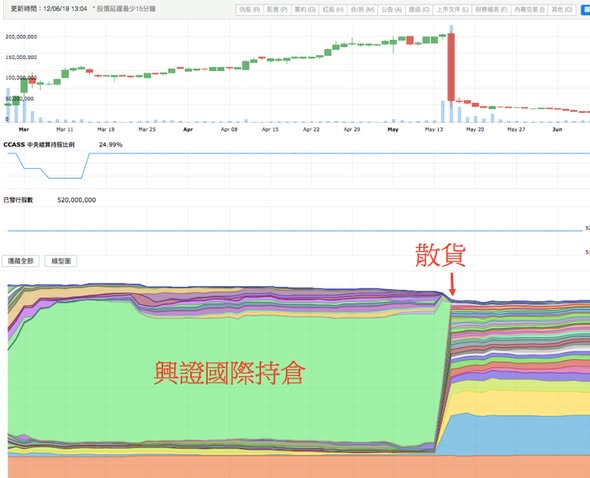
Task: Click the May 27 date label
Action: pyautogui.click(x=516, y=129)
